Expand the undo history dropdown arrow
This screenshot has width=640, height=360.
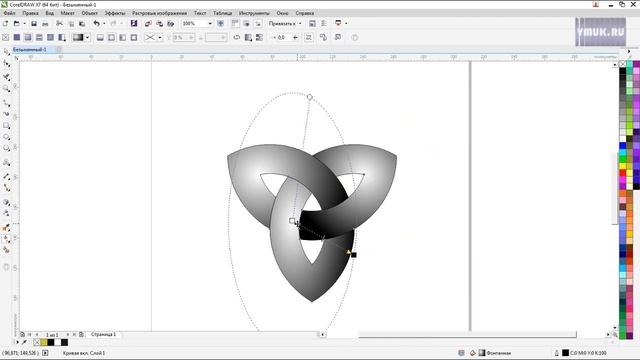click(104, 24)
